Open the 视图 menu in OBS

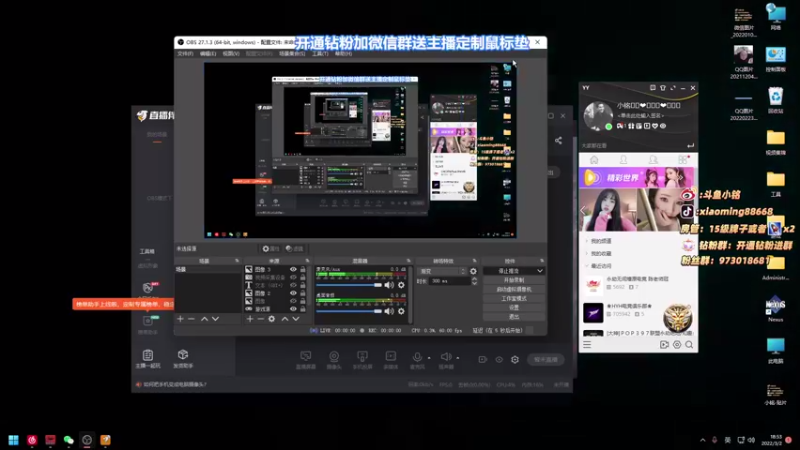(x=231, y=54)
